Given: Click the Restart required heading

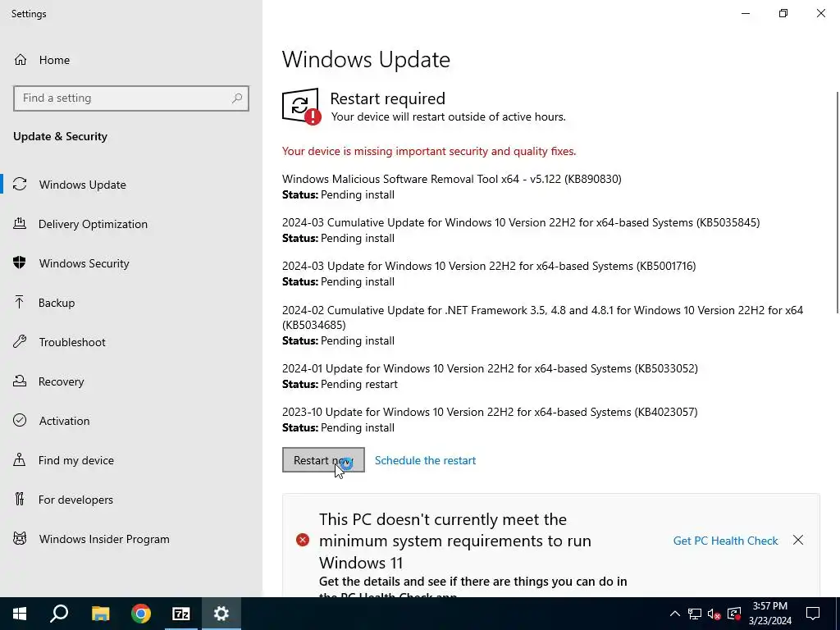Looking at the screenshot, I should click(387, 98).
